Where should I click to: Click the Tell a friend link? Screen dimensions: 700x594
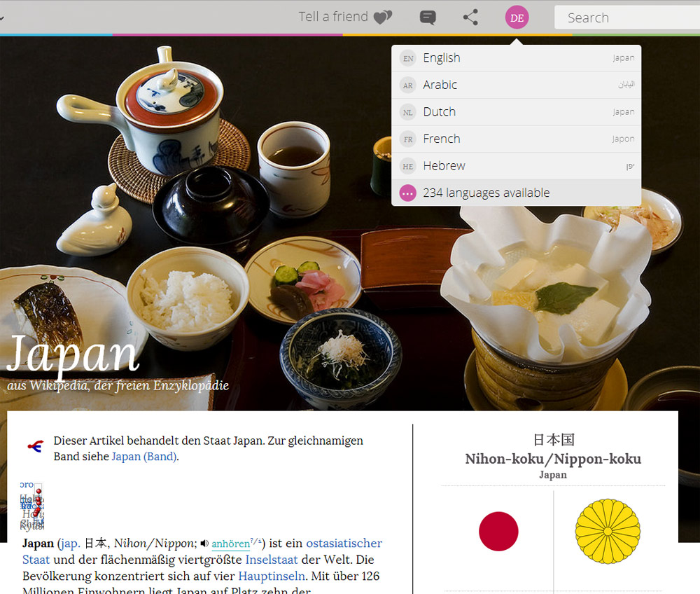[x=345, y=17]
